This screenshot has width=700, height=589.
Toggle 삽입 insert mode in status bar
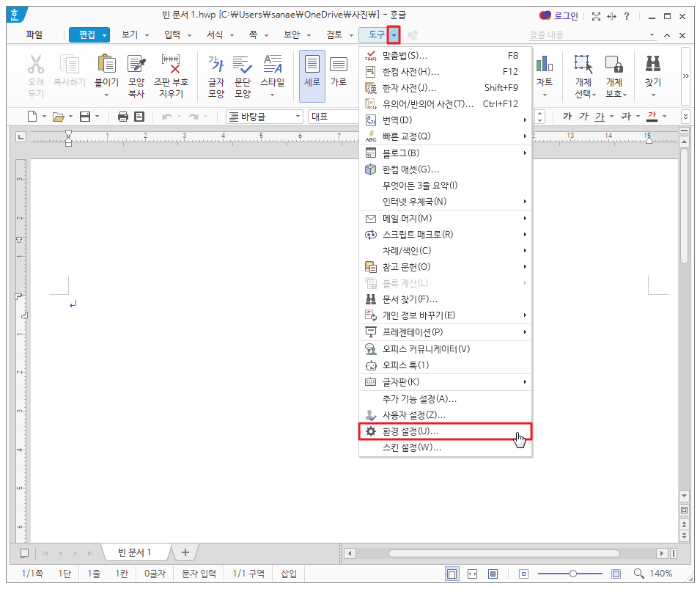[287, 575]
